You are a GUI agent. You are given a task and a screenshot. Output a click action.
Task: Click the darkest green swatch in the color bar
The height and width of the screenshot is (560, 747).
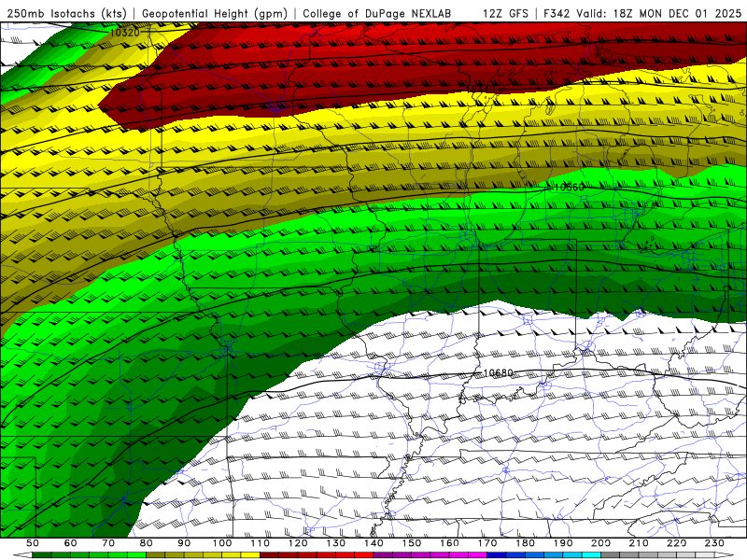(x=42, y=555)
